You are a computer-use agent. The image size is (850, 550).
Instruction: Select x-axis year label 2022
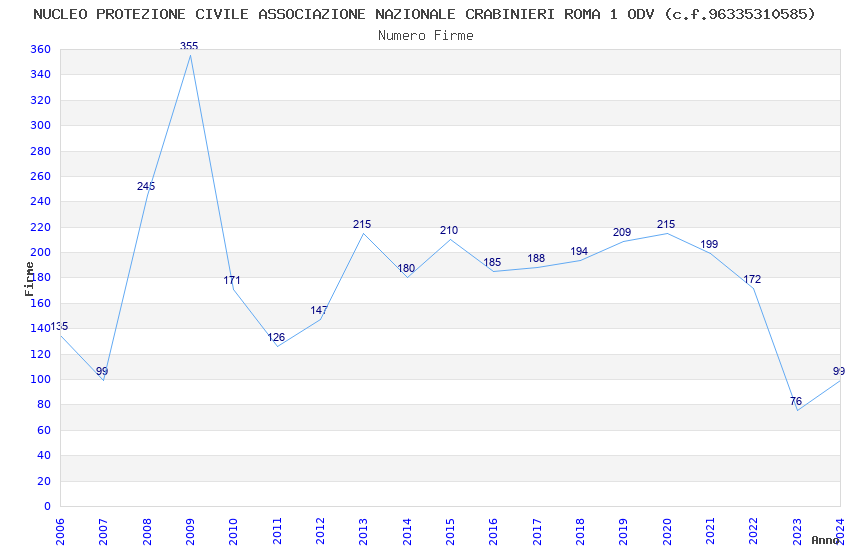[754, 531]
